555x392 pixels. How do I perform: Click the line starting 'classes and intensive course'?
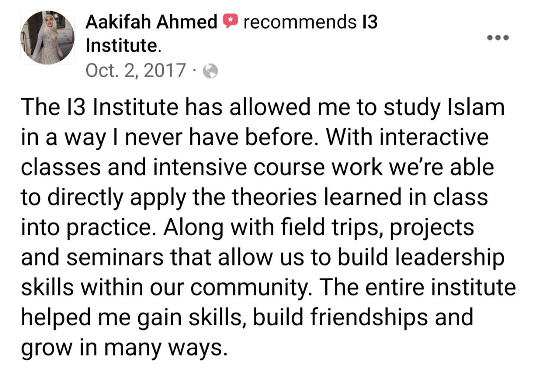(258, 168)
